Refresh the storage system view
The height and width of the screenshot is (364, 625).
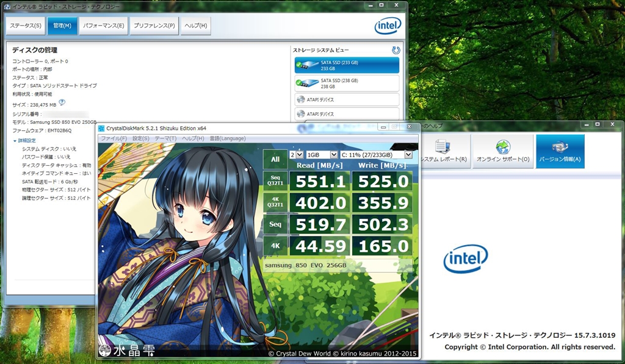(x=396, y=50)
